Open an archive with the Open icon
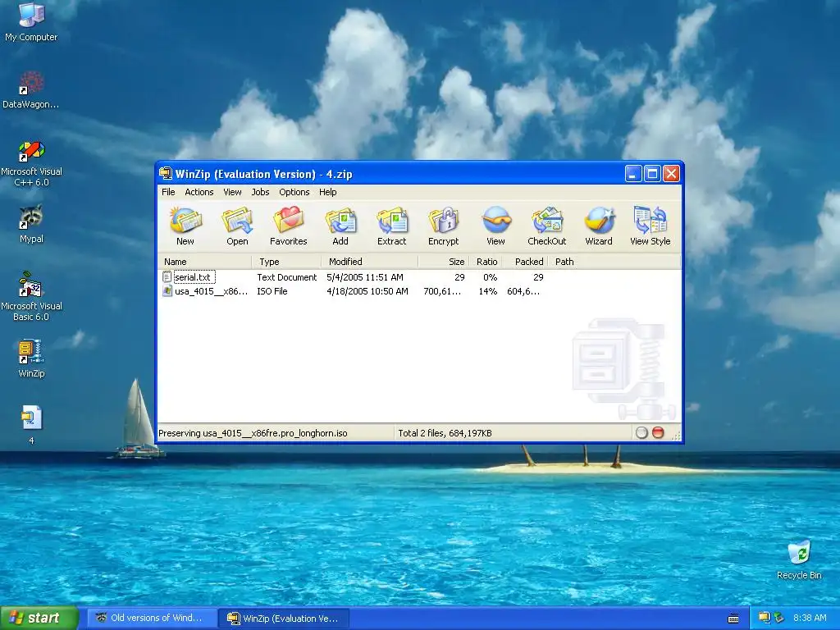The image size is (840, 630). coord(237,226)
